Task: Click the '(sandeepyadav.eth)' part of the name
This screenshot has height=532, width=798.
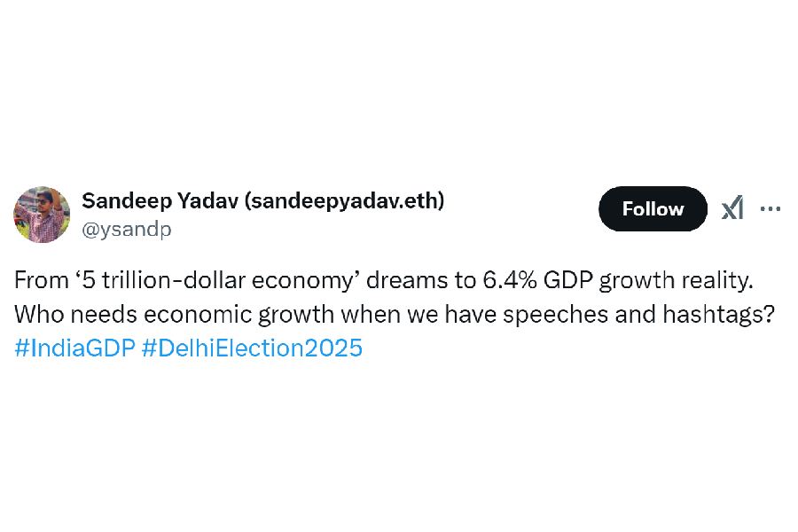Action: [343, 201]
